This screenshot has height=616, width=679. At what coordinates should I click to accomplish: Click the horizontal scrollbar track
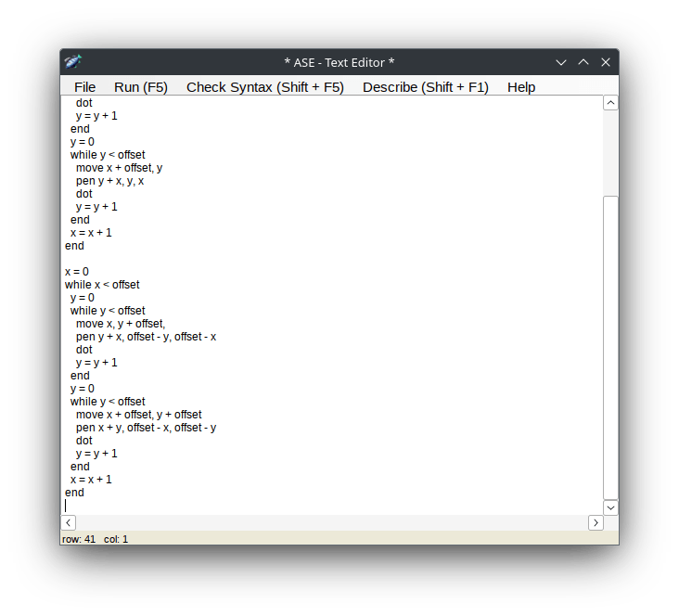click(332, 523)
